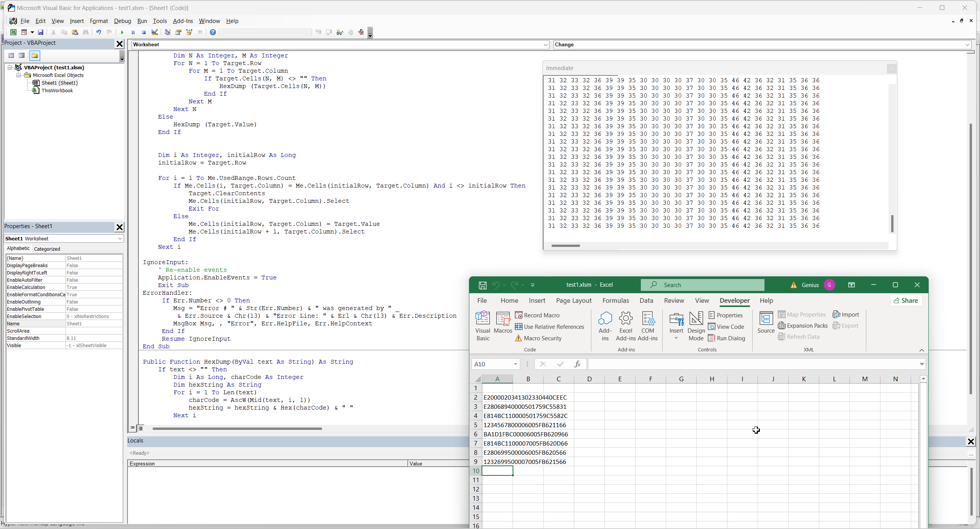Toggle Design Mode in Excel Controls group

(696, 325)
